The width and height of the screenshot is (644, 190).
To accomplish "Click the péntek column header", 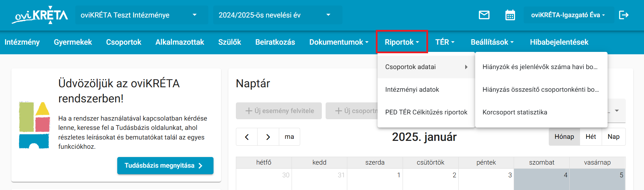I will tap(486, 163).
